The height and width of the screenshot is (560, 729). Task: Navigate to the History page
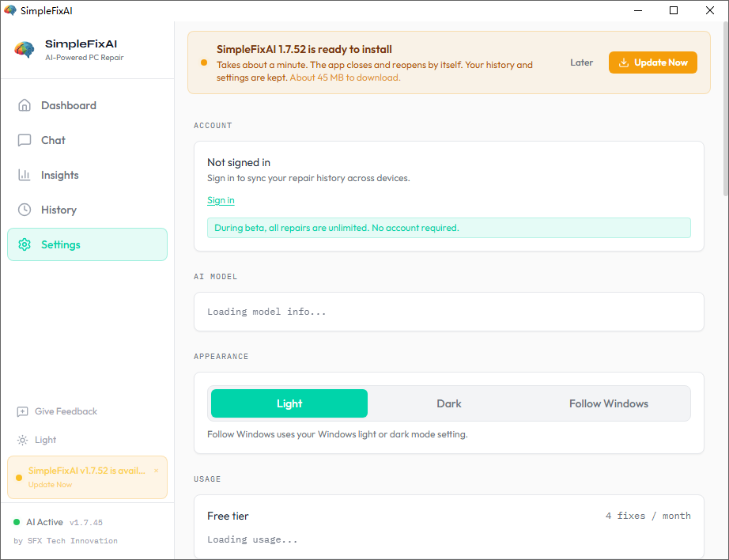[x=88, y=210]
